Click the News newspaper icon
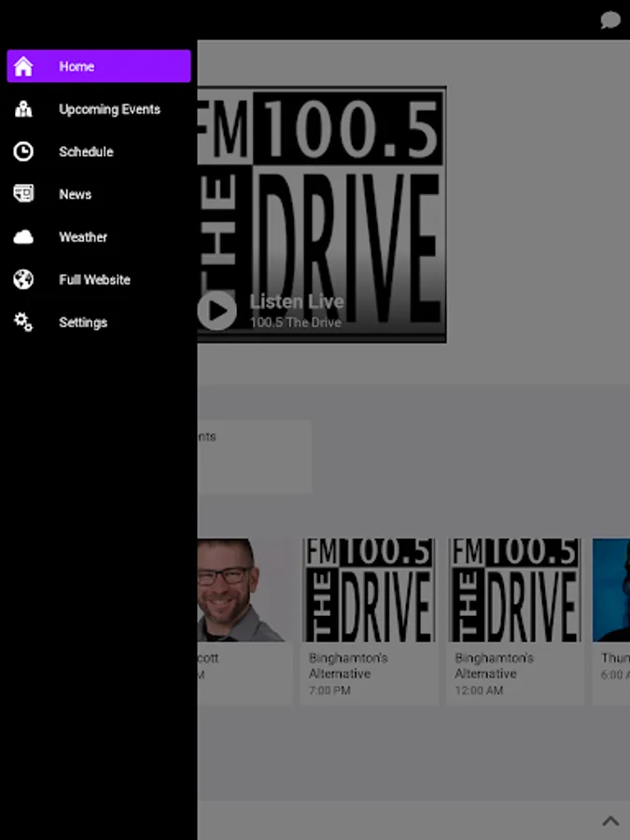This screenshot has width=630, height=840. pos(23,194)
